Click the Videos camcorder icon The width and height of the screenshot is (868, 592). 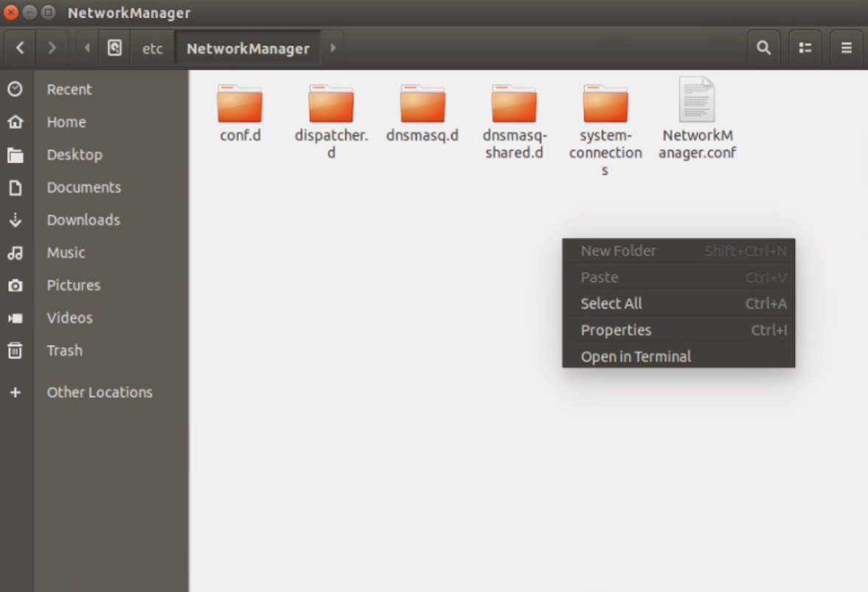tap(15, 318)
